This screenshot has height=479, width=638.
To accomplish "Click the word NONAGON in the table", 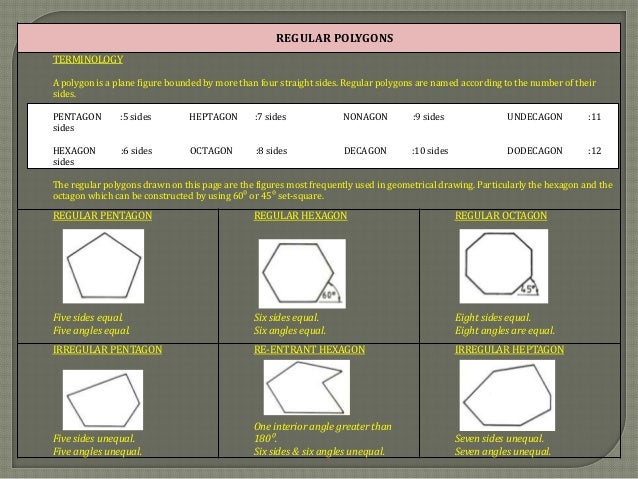I will (365, 117).
